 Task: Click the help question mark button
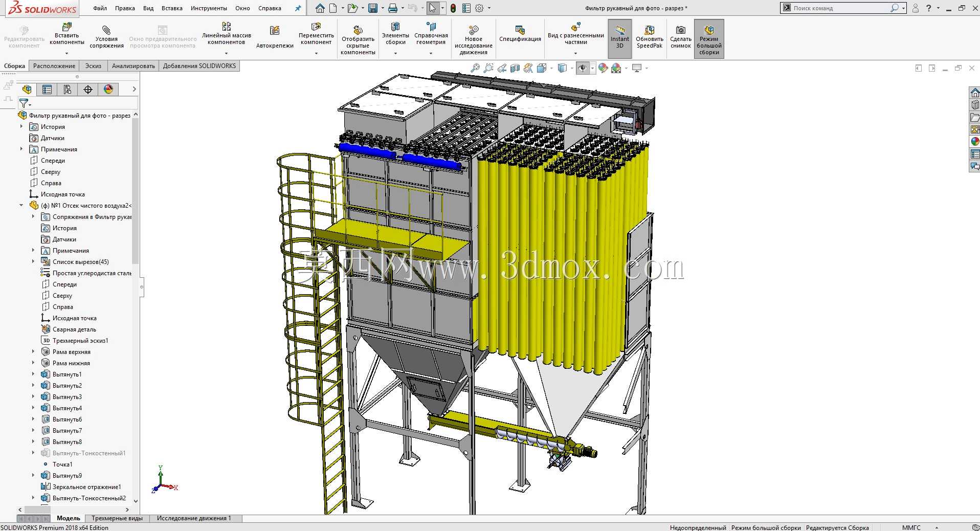click(929, 8)
